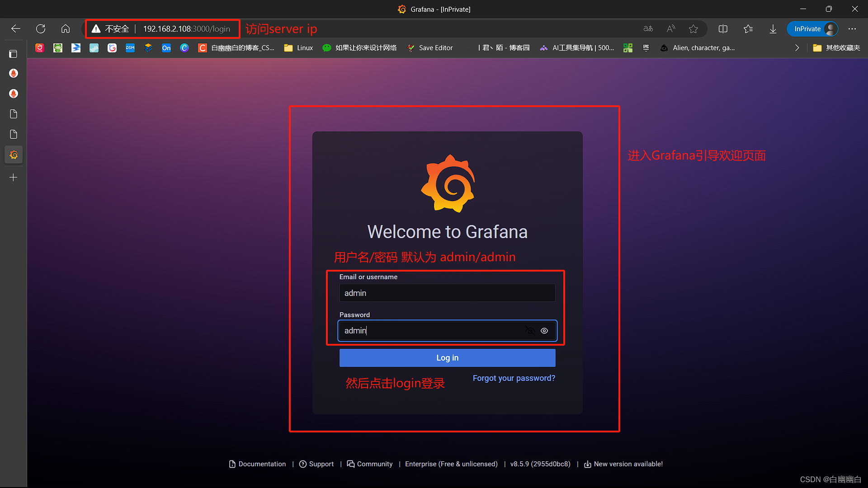Screen dimensions: 868x488
Task: Open Documentation footer link
Action: click(x=258, y=464)
